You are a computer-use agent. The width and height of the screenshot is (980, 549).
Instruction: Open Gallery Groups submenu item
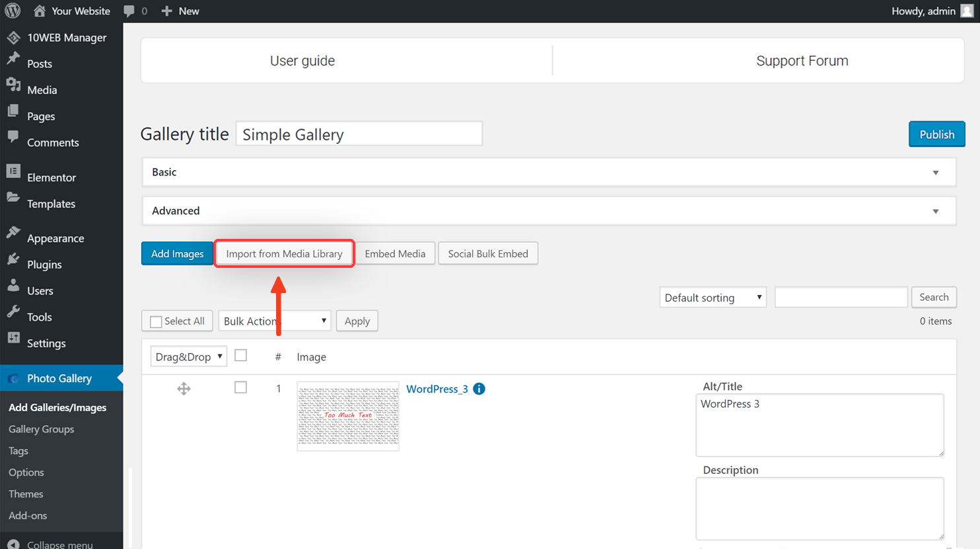pos(41,429)
